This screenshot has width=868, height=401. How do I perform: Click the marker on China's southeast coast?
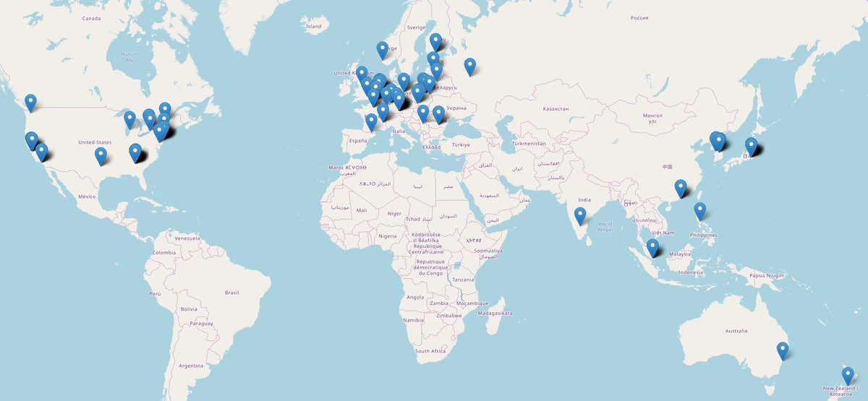click(x=681, y=188)
